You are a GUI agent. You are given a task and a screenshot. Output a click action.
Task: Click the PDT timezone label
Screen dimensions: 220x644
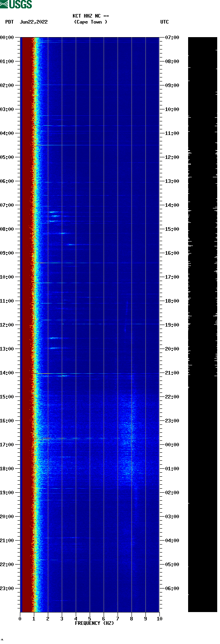click(x=10, y=22)
